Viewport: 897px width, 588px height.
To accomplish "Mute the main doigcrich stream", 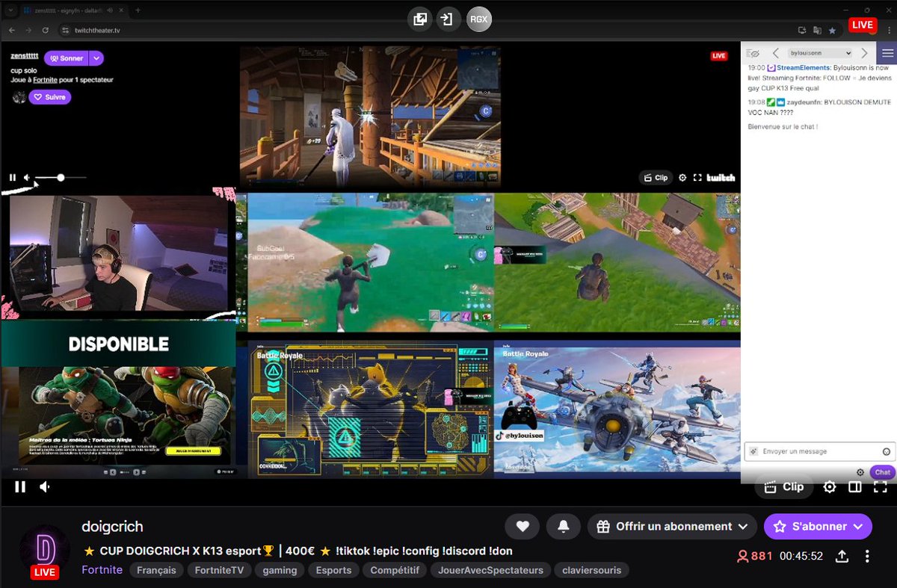I will 45,487.
